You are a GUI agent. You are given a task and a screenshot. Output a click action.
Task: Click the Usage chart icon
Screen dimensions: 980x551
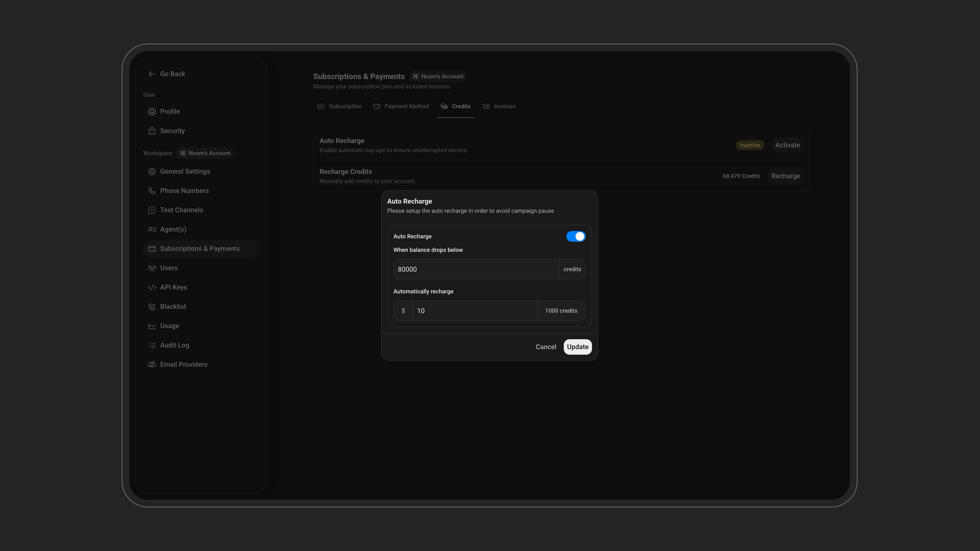pos(152,326)
